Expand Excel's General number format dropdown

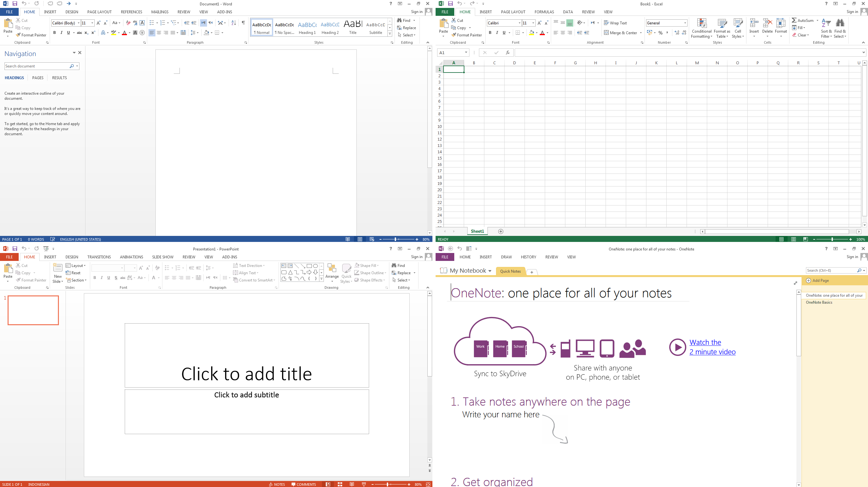point(685,23)
